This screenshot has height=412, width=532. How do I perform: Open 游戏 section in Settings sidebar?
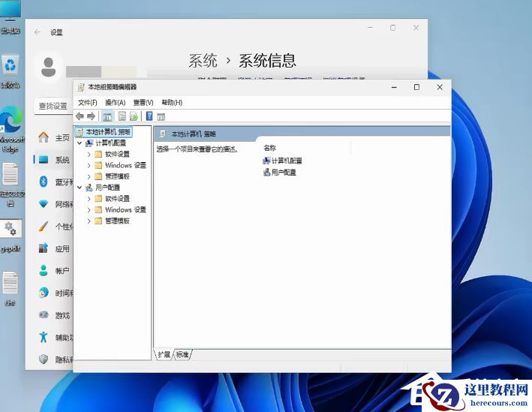(x=53, y=315)
